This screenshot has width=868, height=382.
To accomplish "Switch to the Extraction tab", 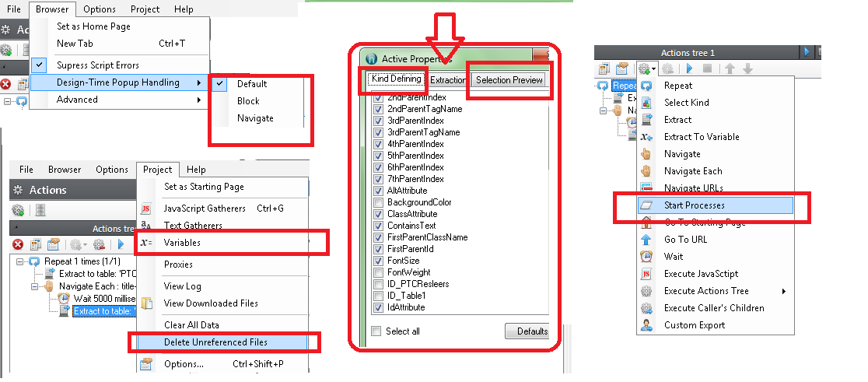I will [448, 80].
